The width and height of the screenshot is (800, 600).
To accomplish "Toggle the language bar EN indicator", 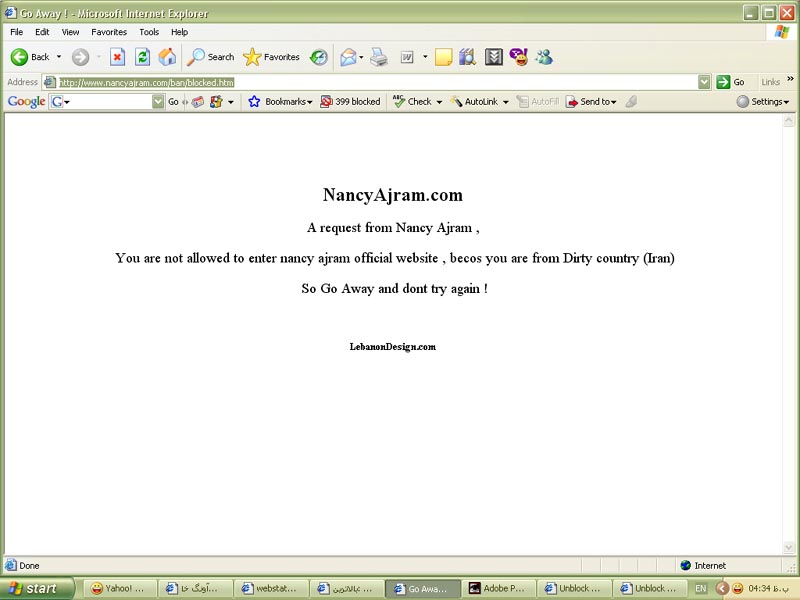I will pyautogui.click(x=701, y=588).
